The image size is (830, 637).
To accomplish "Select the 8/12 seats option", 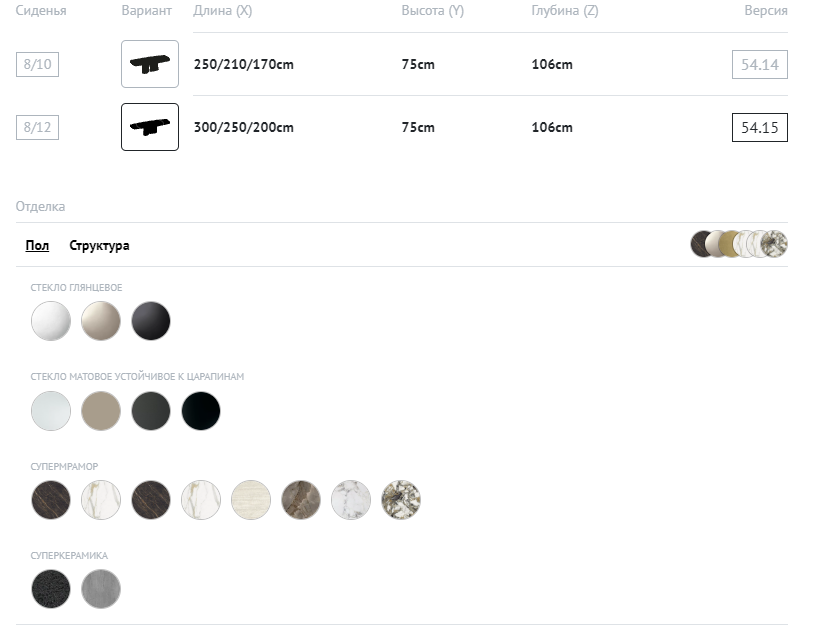I will 37,128.
